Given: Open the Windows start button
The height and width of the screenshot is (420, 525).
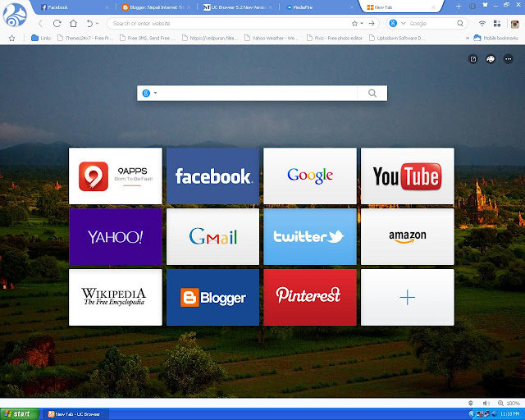Looking at the screenshot, I should click(x=20, y=414).
